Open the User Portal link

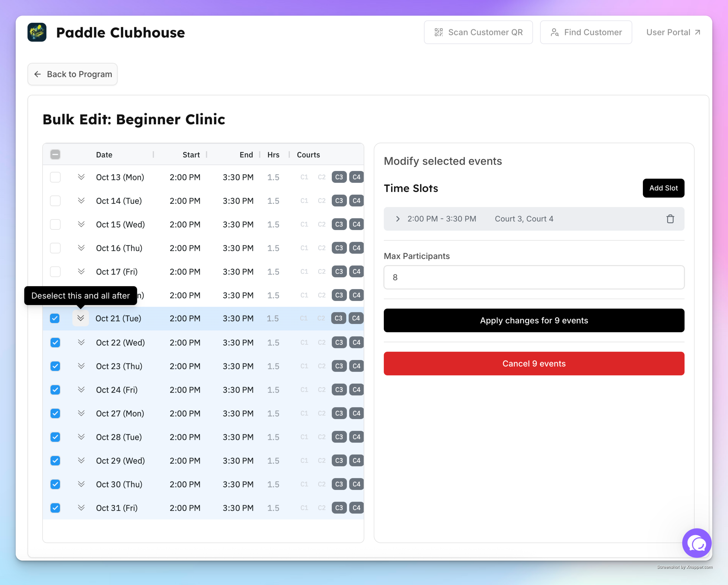pos(673,32)
